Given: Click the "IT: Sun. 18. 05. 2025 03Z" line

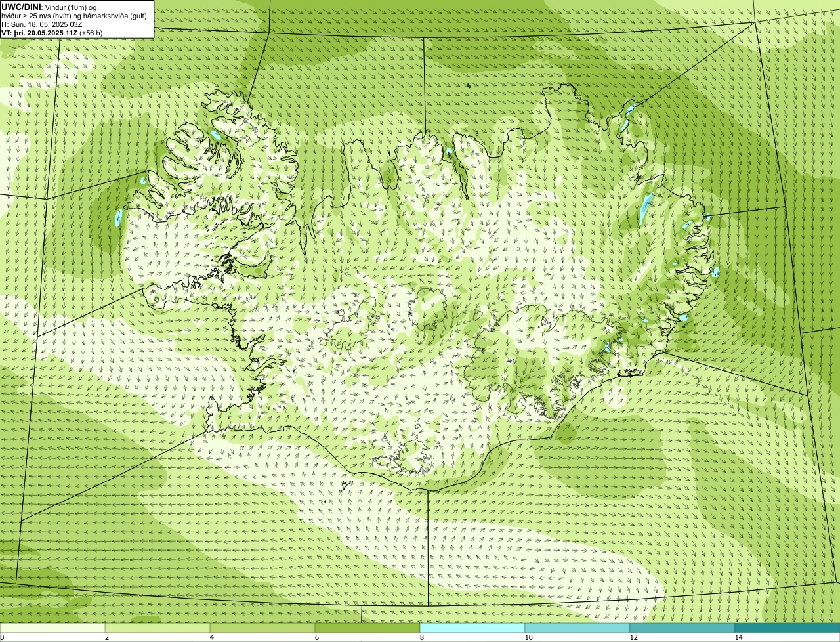Looking at the screenshot, I should coord(41,24).
